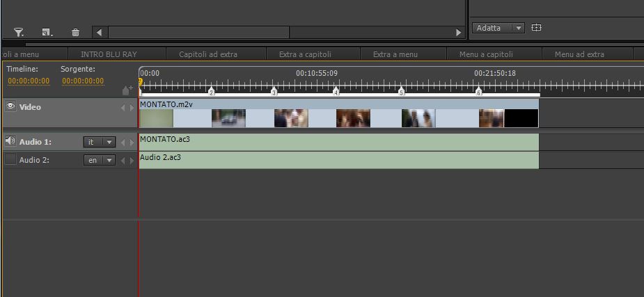
Task: Mute Audio 1 with the speaker toggle
Action: pos(10,141)
